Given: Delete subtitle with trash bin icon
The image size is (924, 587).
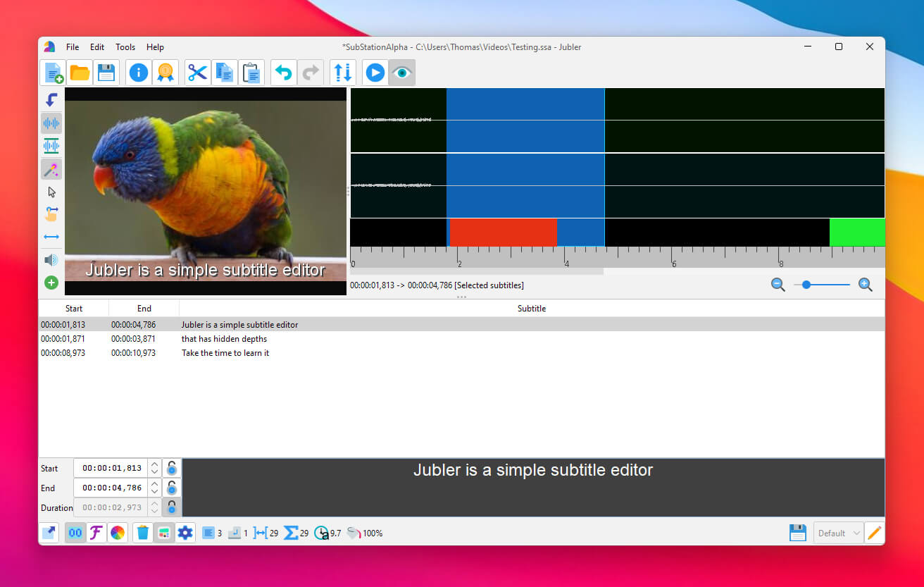Looking at the screenshot, I should tap(143, 533).
